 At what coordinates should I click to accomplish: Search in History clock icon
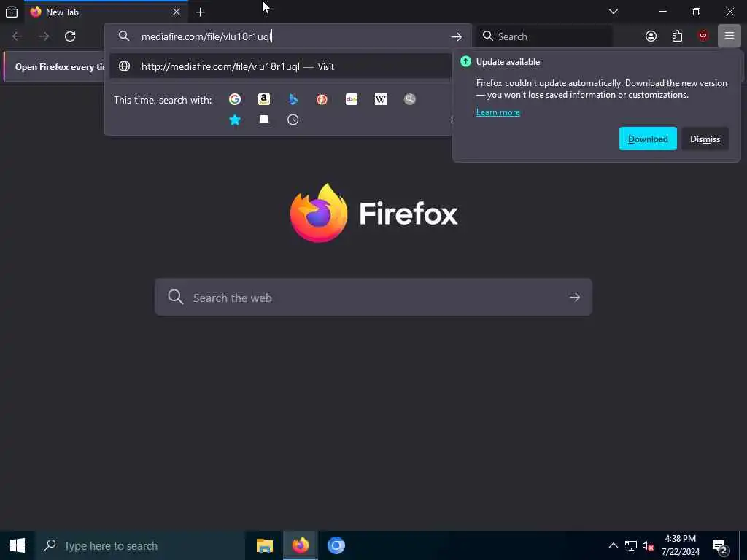293,120
